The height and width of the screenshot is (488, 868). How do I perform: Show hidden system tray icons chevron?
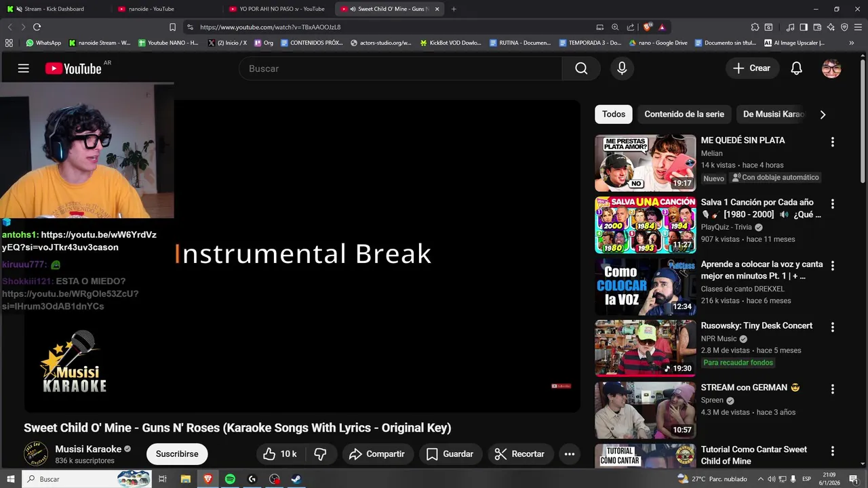[x=761, y=479]
